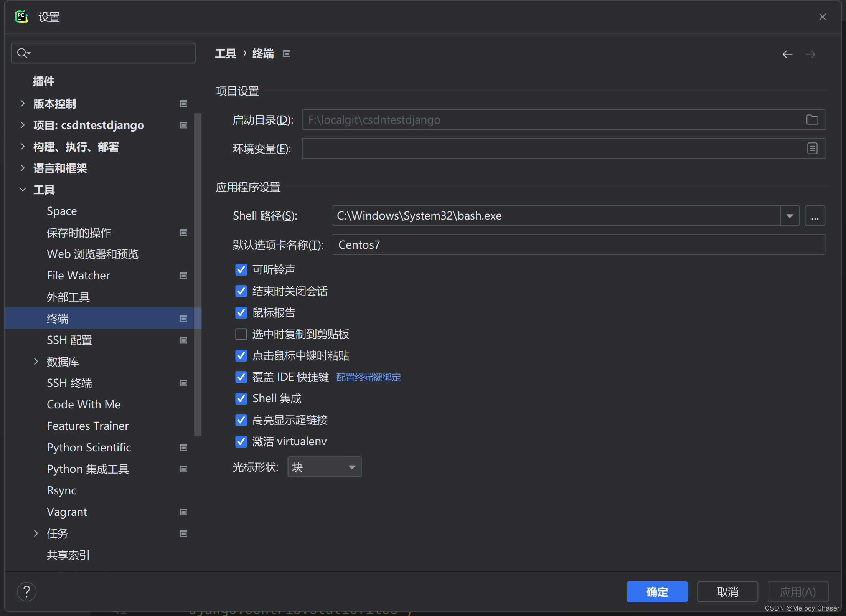The width and height of the screenshot is (846, 616).
Task: Click the SSH 终端 icon
Action: pos(184,383)
